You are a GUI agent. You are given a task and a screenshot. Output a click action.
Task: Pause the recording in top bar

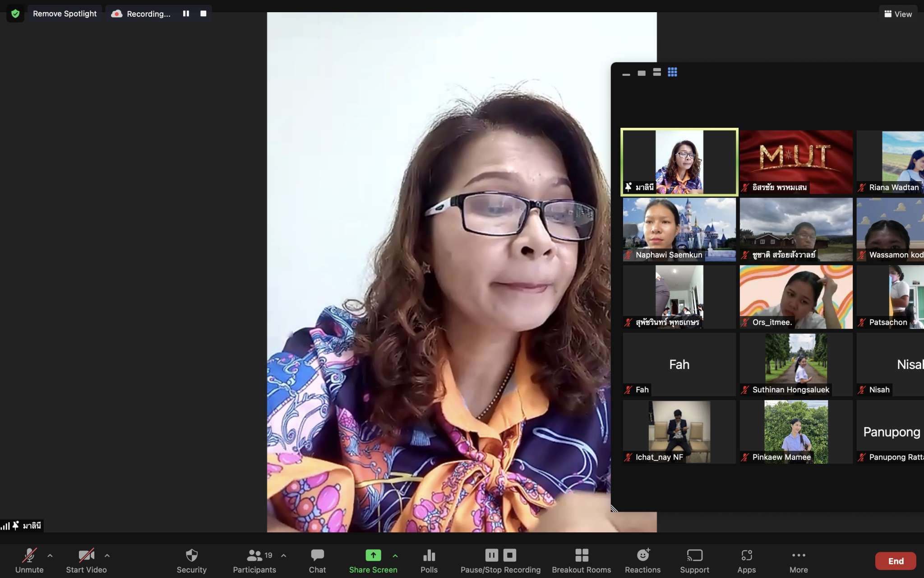pos(186,14)
